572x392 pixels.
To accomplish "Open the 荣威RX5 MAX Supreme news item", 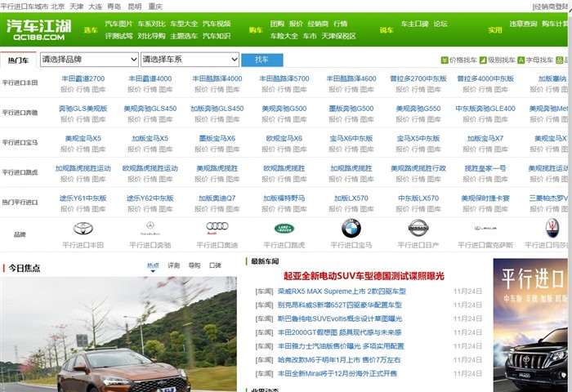I will (x=342, y=292).
